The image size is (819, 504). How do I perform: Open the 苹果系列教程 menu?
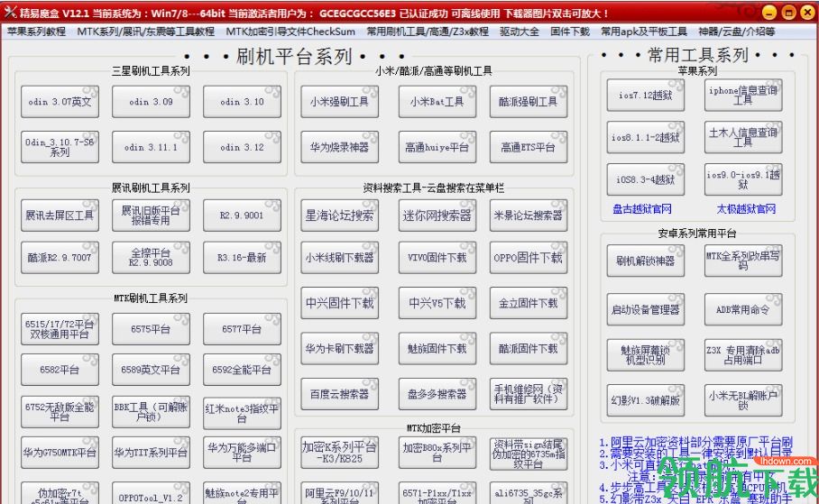click(37, 32)
